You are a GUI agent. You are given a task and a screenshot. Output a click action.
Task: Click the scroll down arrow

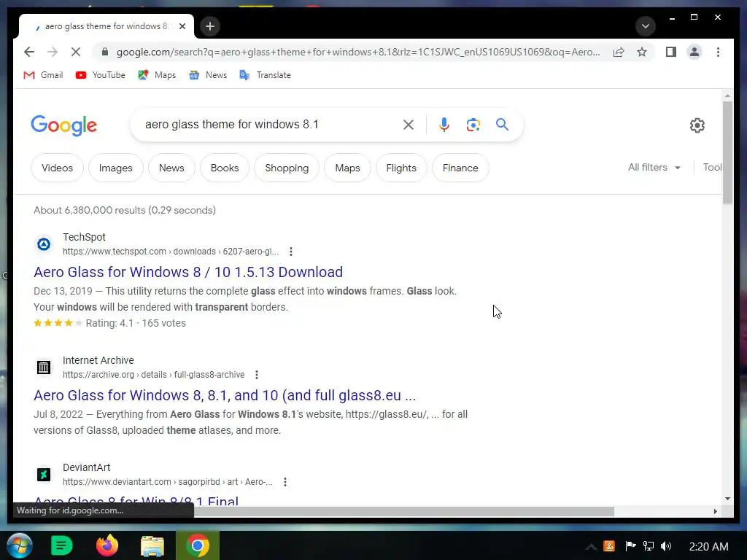click(x=727, y=499)
